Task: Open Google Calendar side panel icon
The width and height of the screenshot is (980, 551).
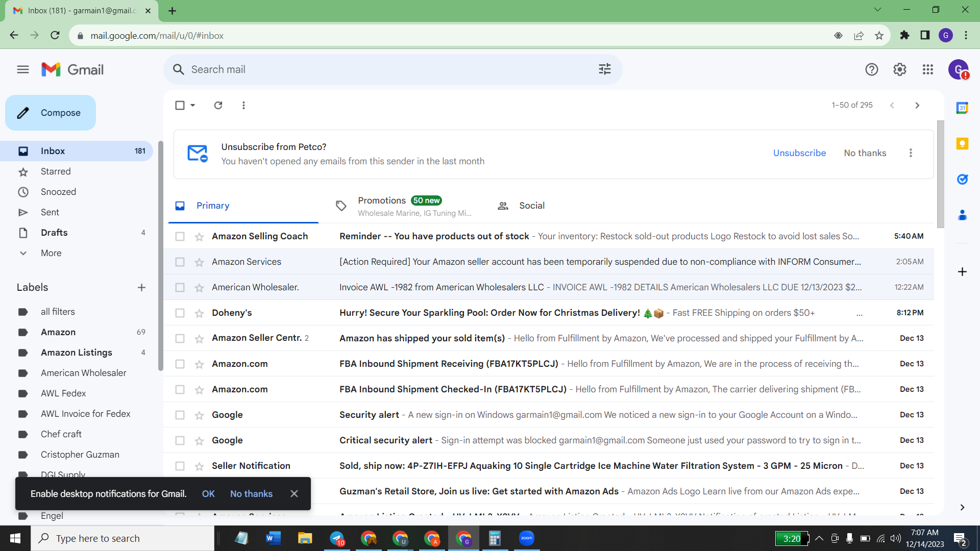Action: tap(962, 108)
